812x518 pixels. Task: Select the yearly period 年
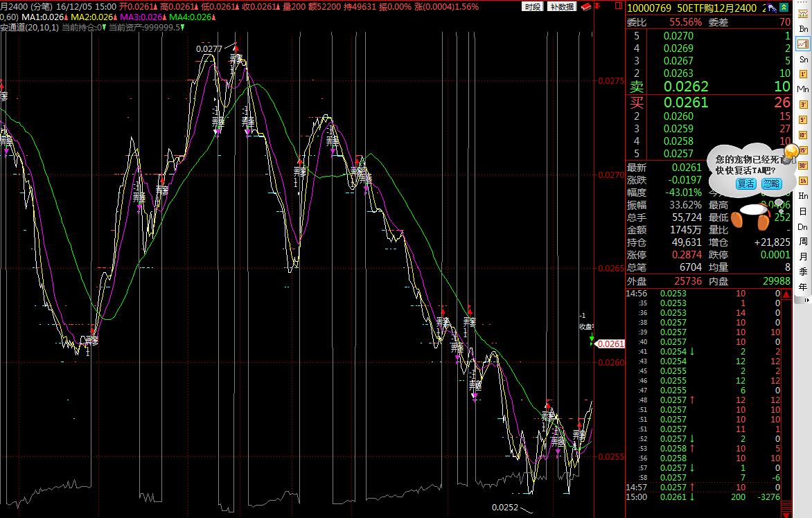click(803, 287)
